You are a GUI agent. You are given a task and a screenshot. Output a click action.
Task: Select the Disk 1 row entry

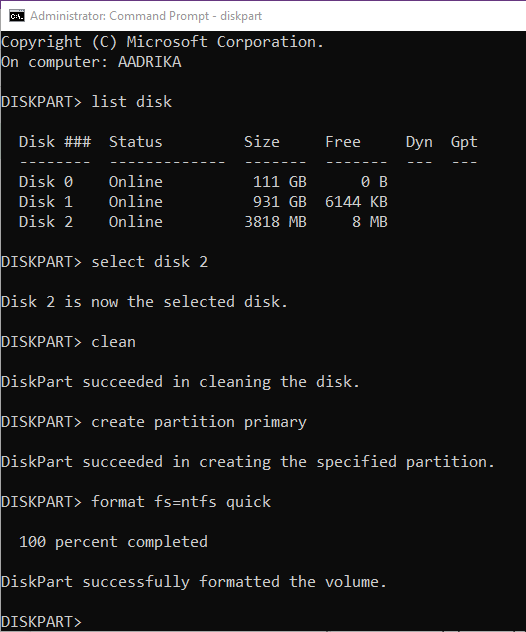[x=203, y=202]
